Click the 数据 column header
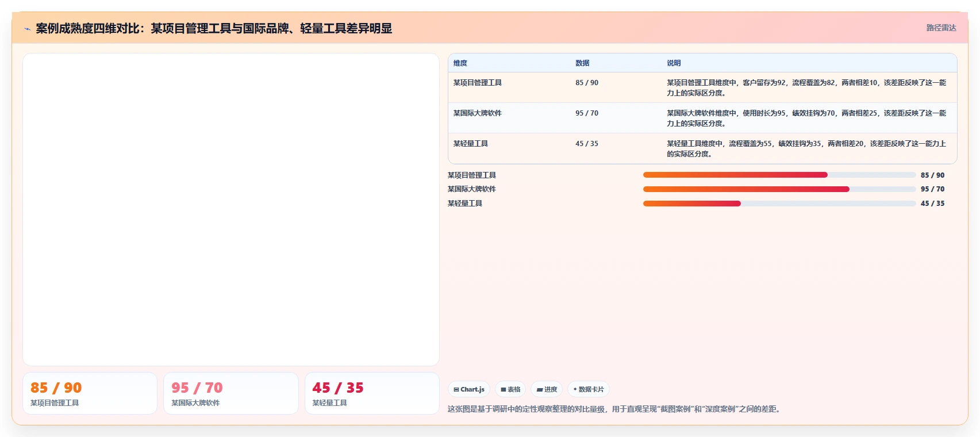The height and width of the screenshot is (437, 980). point(582,63)
